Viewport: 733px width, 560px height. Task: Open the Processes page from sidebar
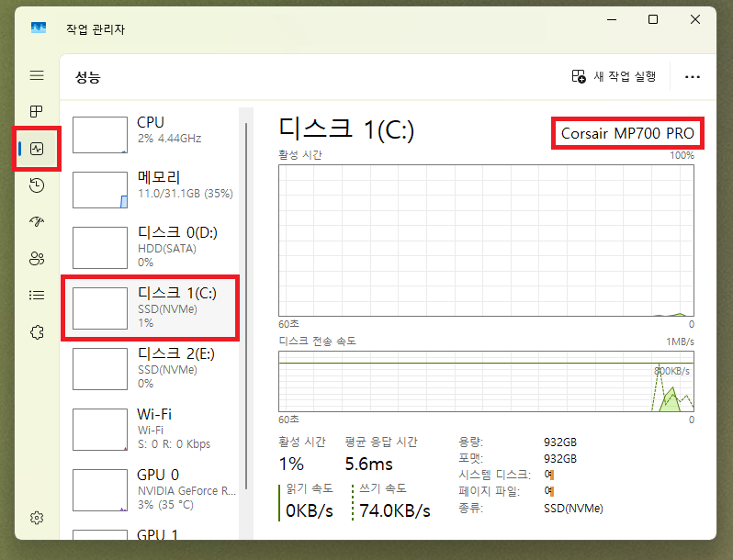point(37,112)
